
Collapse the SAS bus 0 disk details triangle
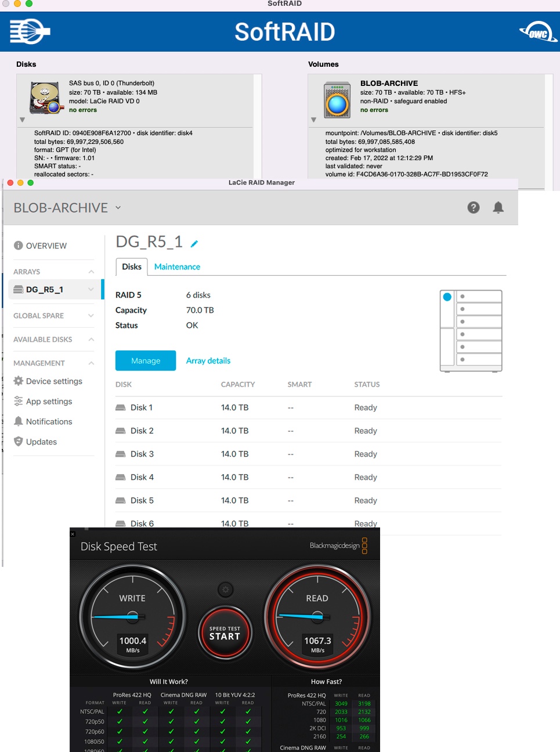click(x=22, y=120)
